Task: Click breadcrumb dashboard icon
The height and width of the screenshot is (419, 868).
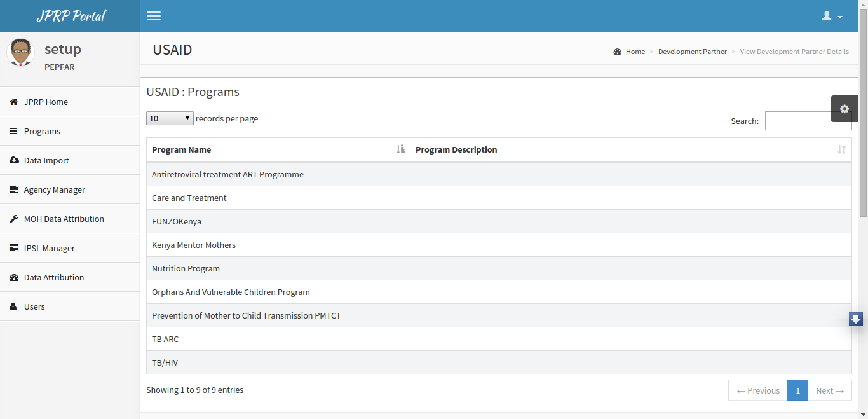Action: 617,52
